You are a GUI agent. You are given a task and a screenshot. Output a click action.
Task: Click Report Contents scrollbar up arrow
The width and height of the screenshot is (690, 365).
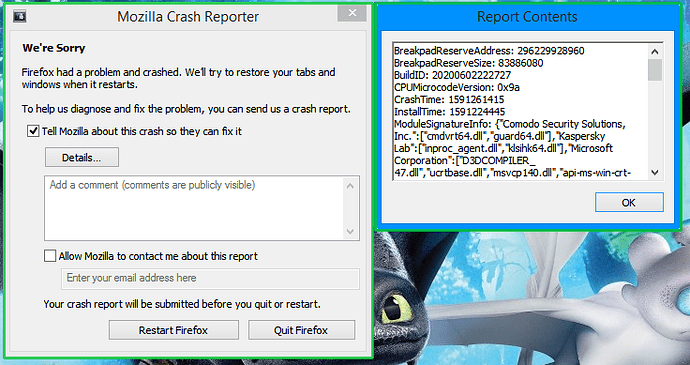click(655, 52)
